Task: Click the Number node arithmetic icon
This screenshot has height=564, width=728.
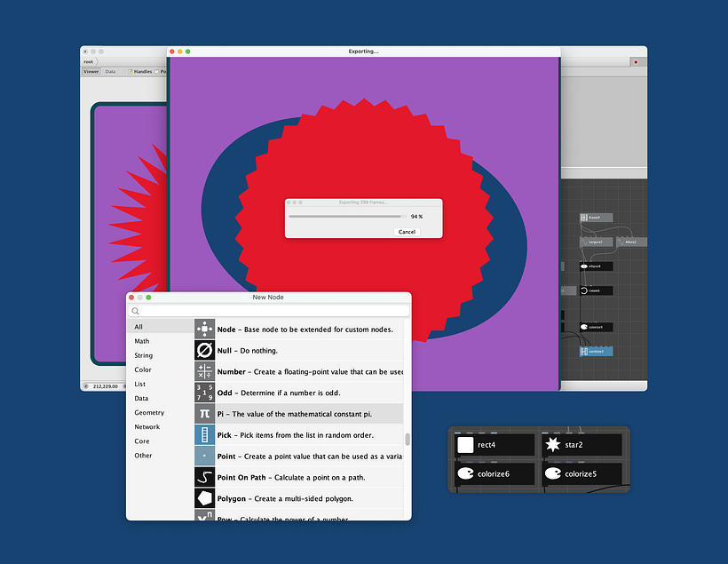Action: (204, 371)
